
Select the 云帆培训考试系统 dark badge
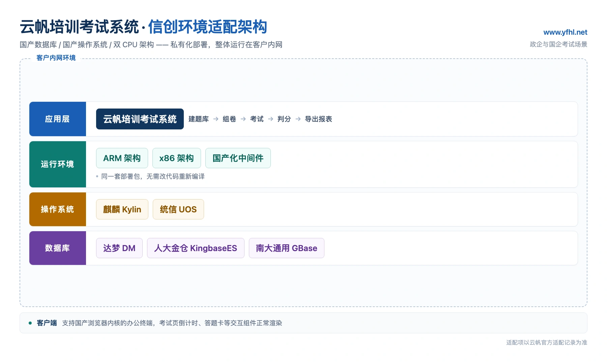pyautogui.click(x=140, y=119)
